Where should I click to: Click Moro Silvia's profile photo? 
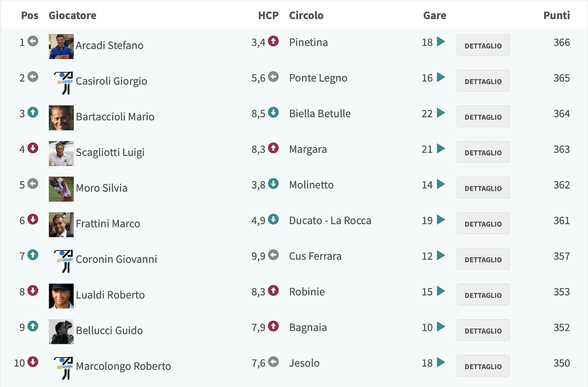[61, 189]
